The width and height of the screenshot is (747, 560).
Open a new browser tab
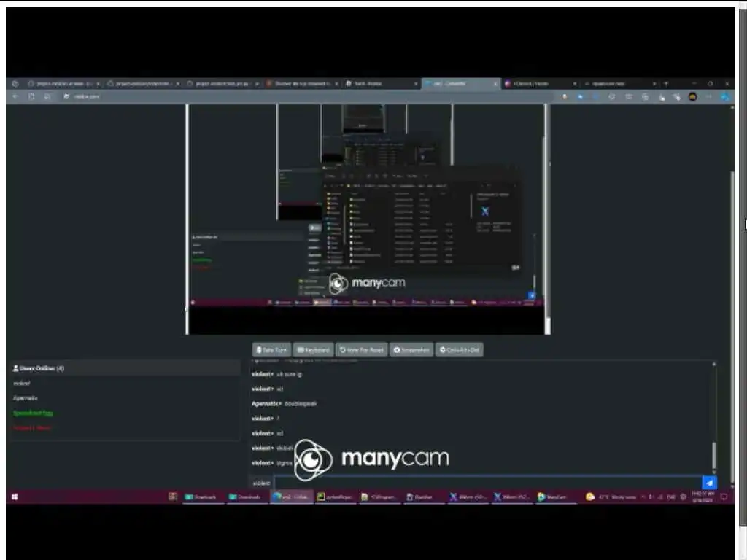tap(666, 83)
